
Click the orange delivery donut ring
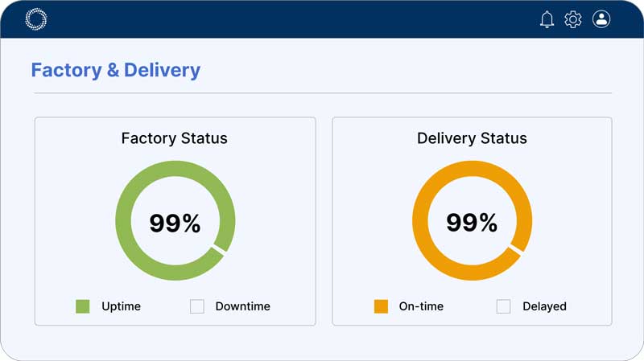(423, 221)
